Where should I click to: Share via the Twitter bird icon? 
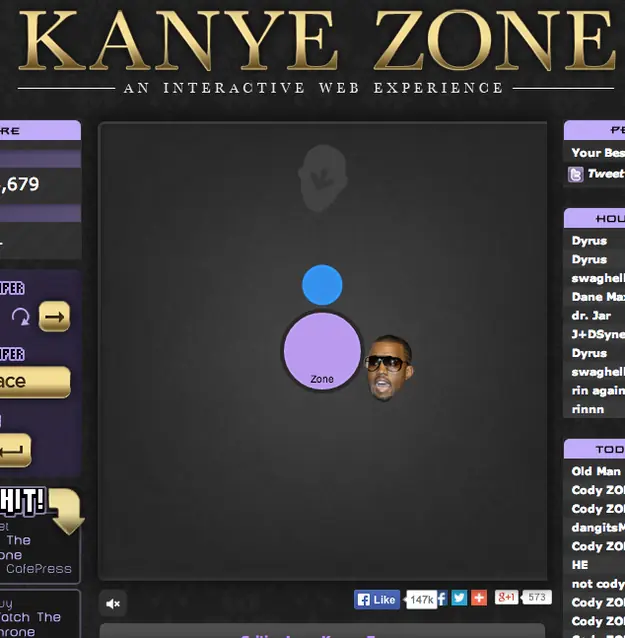(x=459, y=598)
